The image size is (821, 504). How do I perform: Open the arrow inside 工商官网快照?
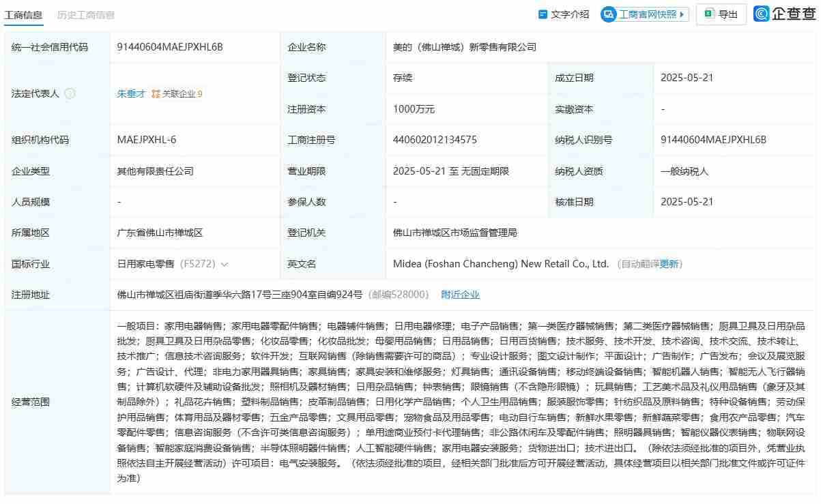[x=683, y=14]
